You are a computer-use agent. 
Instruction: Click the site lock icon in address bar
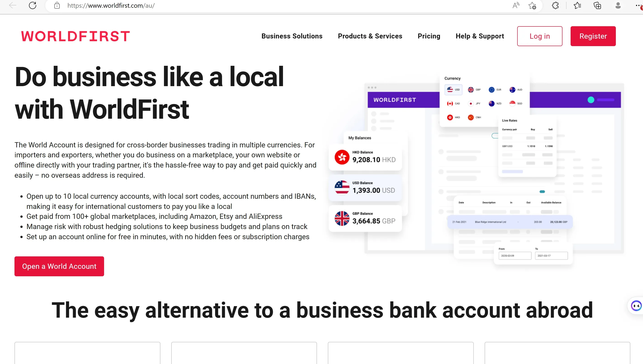[x=57, y=5]
